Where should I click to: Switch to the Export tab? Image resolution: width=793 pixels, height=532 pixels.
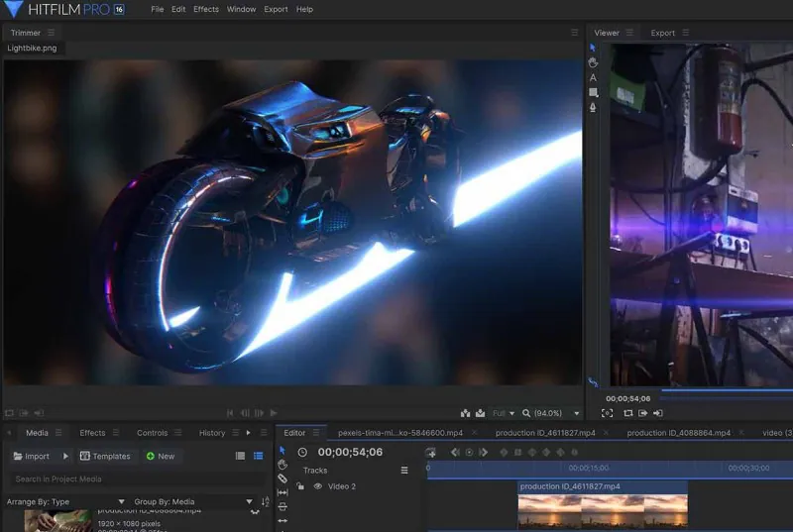pos(662,33)
